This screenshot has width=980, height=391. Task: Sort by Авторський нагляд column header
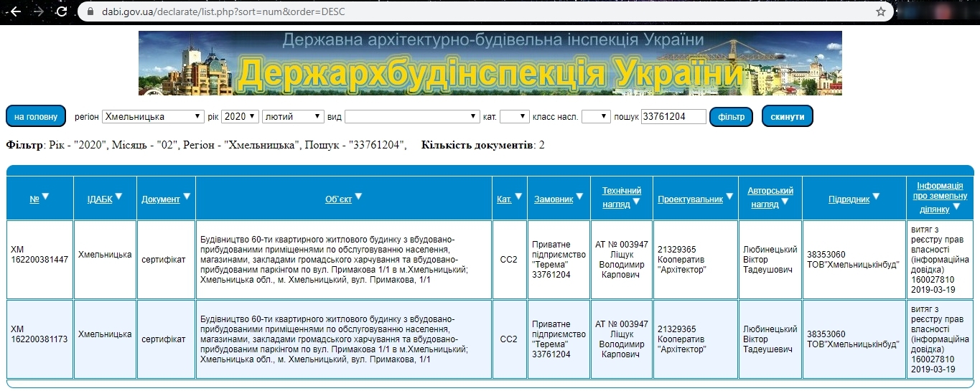pyautogui.click(x=770, y=197)
